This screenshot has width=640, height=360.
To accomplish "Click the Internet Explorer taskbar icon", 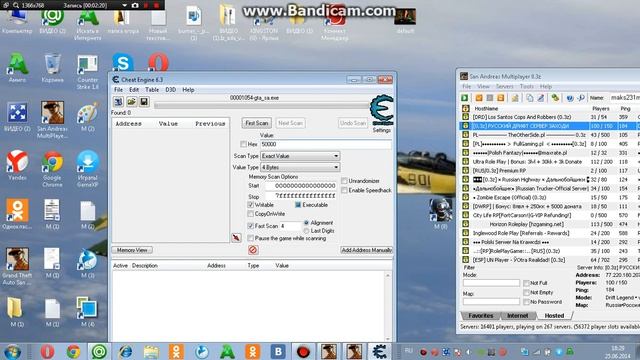I will (x=125, y=352).
